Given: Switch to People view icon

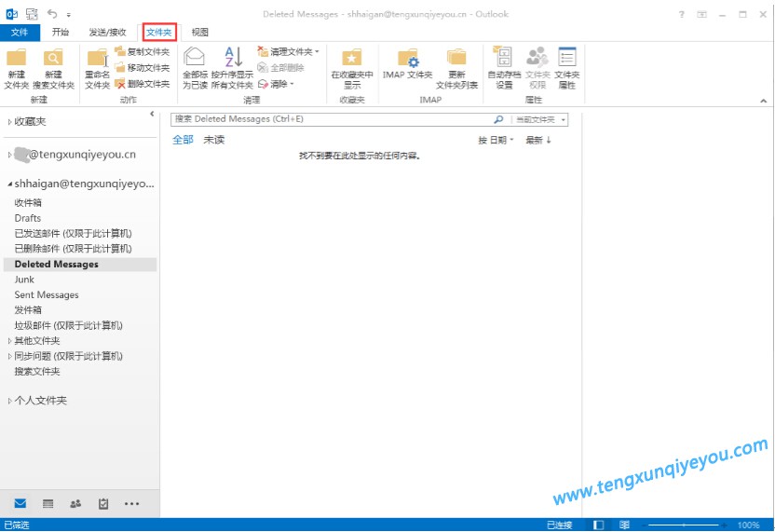Looking at the screenshot, I should pyautogui.click(x=75, y=504).
